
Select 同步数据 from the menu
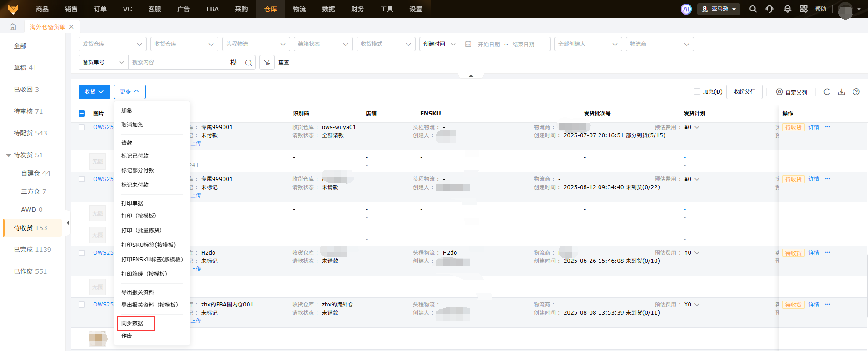coord(132,323)
